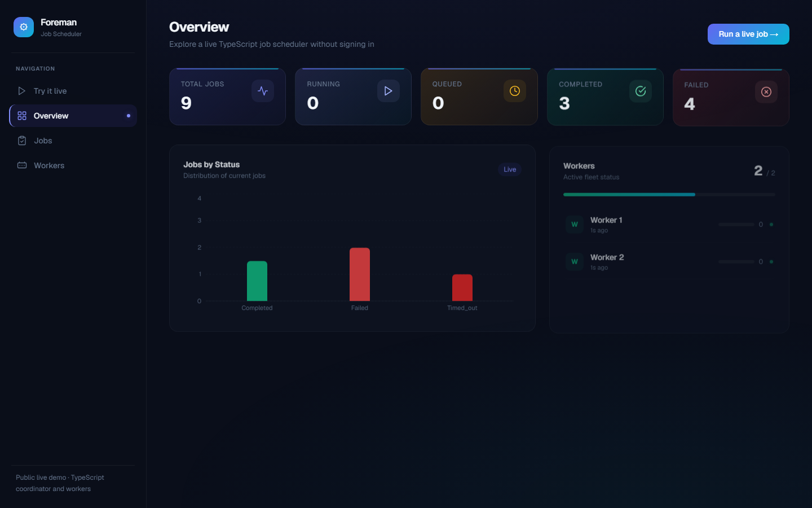Screen dimensions: 812x508
Task: Click the Worker 1 avatar badge
Action: [x=575, y=225]
